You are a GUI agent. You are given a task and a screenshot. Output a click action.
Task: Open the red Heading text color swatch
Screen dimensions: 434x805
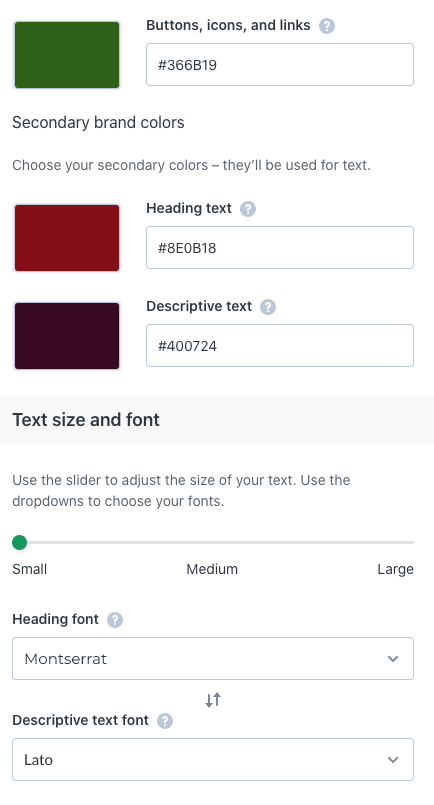click(x=67, y=238)
